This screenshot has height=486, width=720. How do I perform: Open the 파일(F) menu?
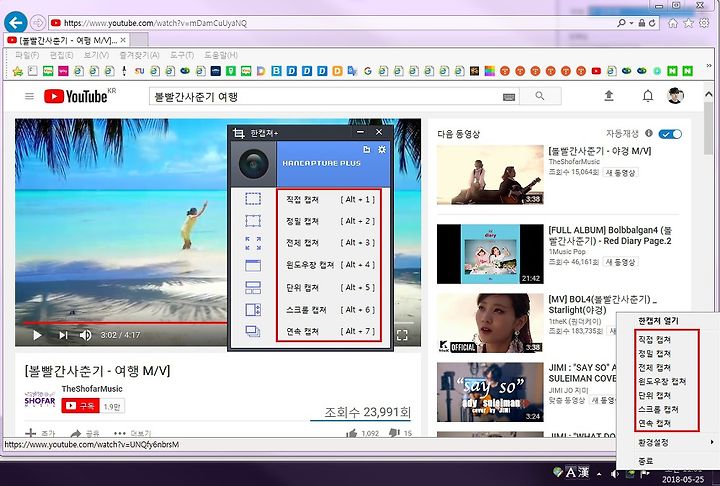(x=27, y=55)
